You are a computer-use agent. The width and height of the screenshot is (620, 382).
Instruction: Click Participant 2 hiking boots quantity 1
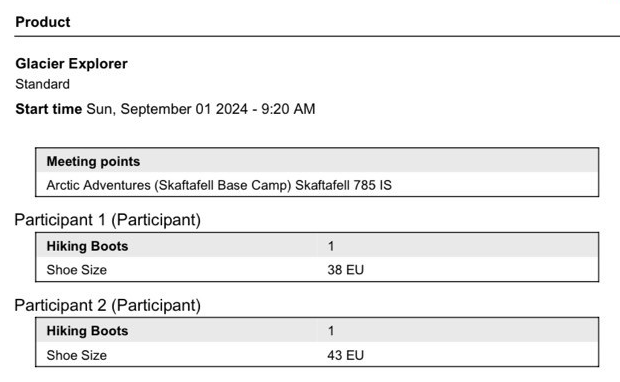(331, 331)
